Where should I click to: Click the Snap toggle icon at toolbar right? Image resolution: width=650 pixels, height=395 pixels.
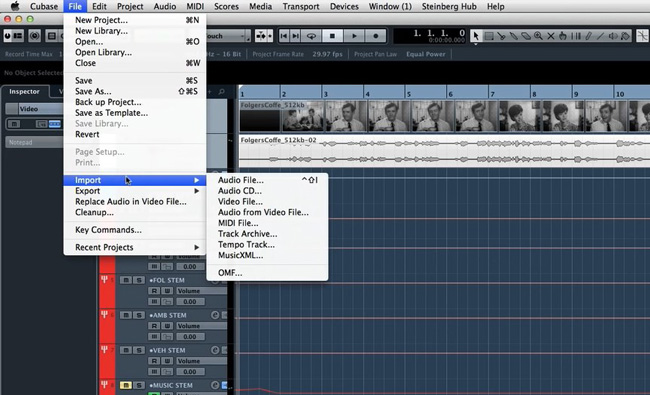642,36
